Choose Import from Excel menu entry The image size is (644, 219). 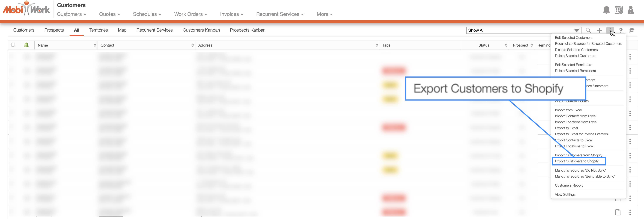click(x=568, y=110)
